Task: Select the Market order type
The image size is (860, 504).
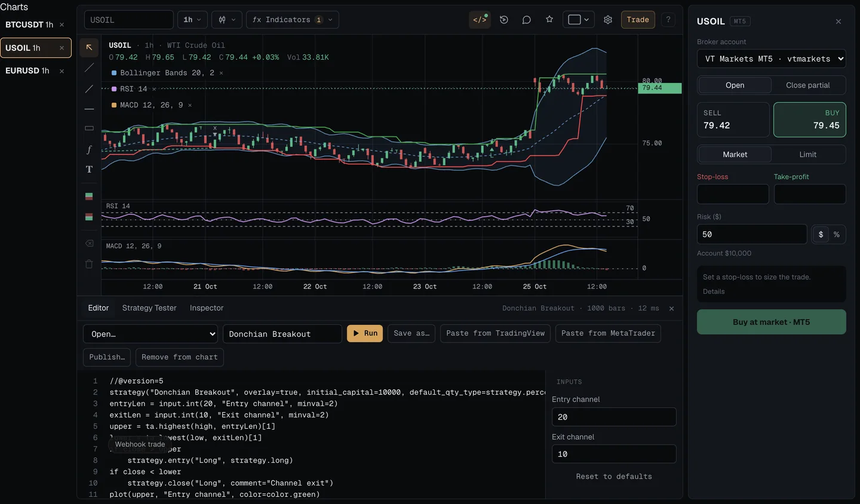Action: [735, 155]
